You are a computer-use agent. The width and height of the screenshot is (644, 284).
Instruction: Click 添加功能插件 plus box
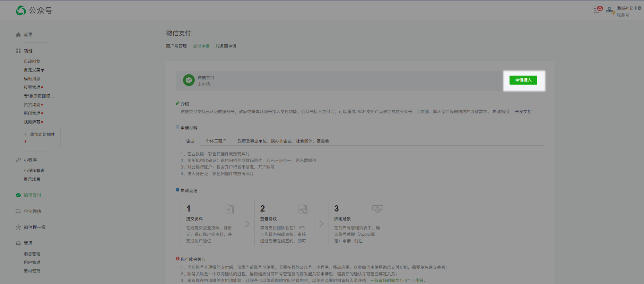(x=40, y=137)
